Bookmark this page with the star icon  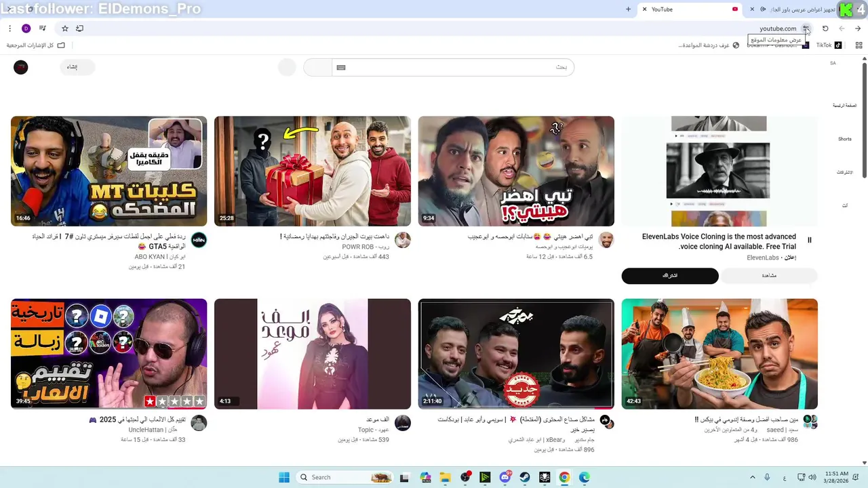tap(65, 28)
